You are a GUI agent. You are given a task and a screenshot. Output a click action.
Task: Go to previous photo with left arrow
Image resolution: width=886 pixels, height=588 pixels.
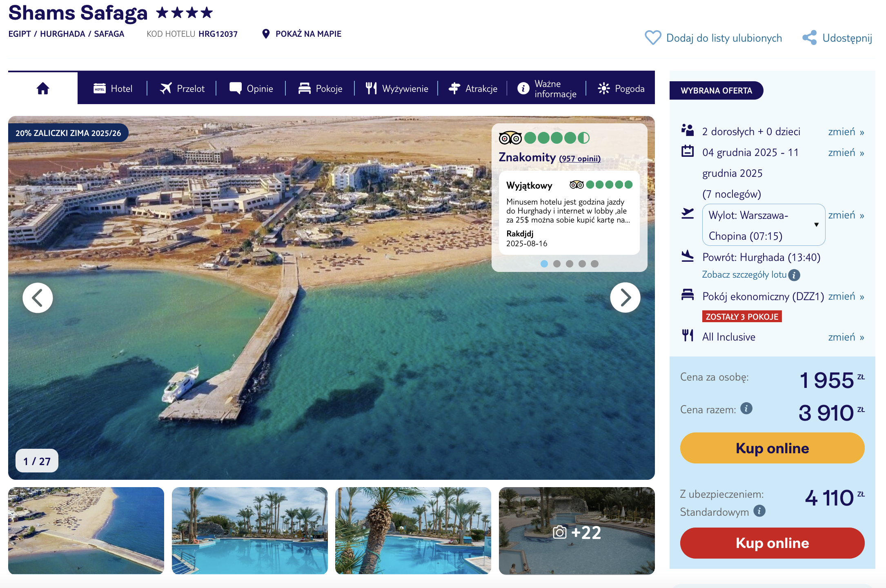38,298
